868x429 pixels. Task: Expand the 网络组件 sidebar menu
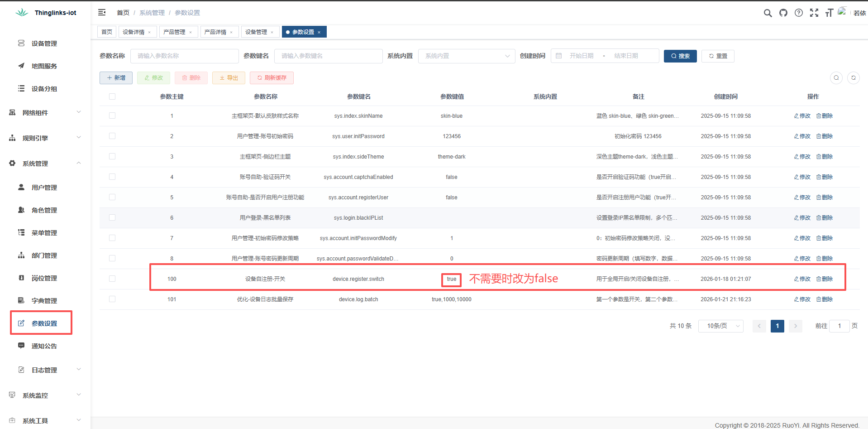coord(45,113)
